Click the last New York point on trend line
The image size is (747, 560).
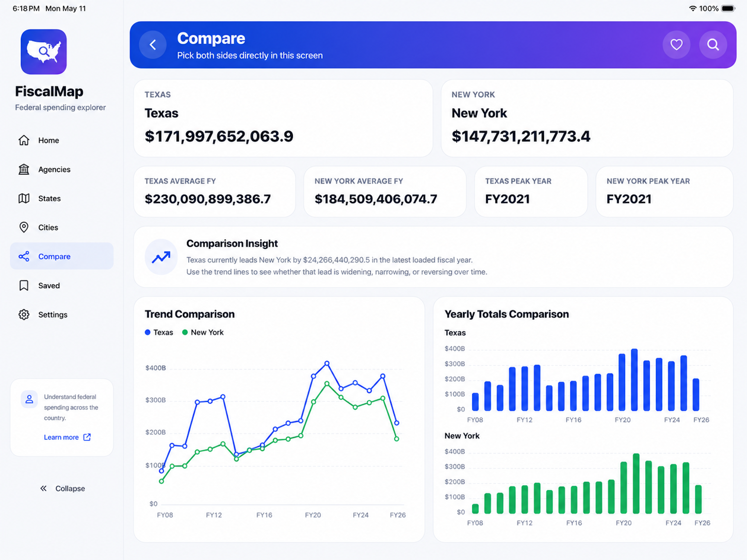[x=396, y=439]
